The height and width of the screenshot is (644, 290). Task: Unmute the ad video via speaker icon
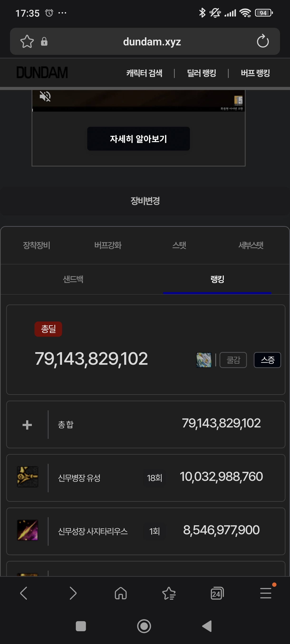pos(45,96)
